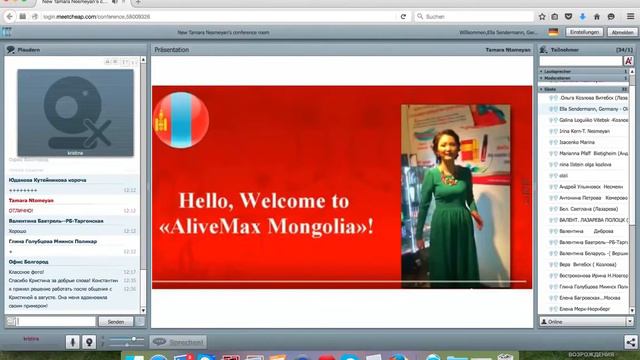The height and width of the screenshot is (360, 640).
Task: Click the share icon at bottom right
Action: [631, 342]
